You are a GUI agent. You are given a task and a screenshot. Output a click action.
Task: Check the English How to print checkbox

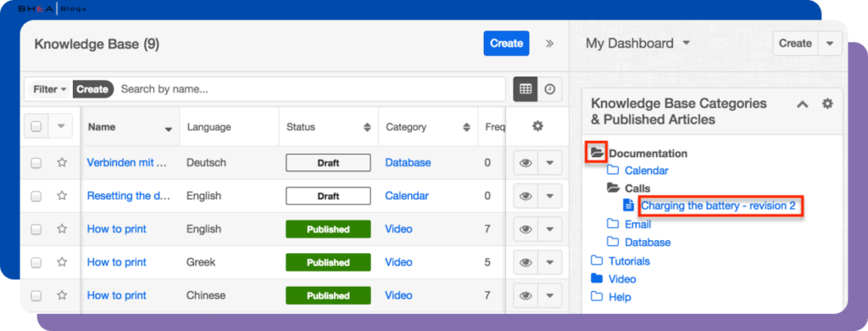[x=36, y=229]
